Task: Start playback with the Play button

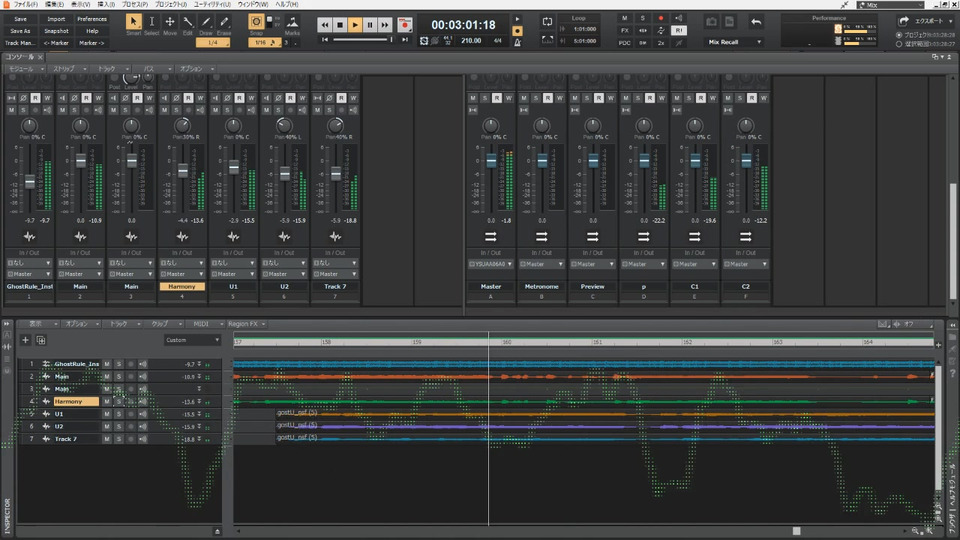Action: [354, 25]
